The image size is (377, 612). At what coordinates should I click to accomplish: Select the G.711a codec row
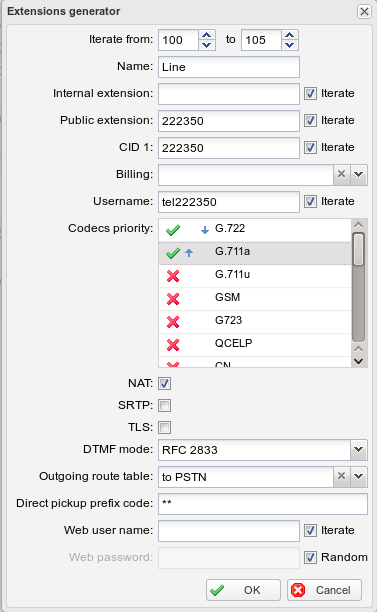click(x=255, y=253)
